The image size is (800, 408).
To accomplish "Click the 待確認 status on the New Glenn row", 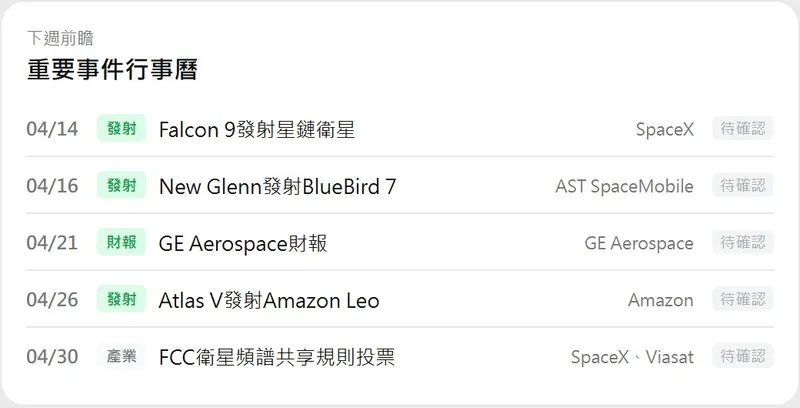I will [x=743, y=186].
